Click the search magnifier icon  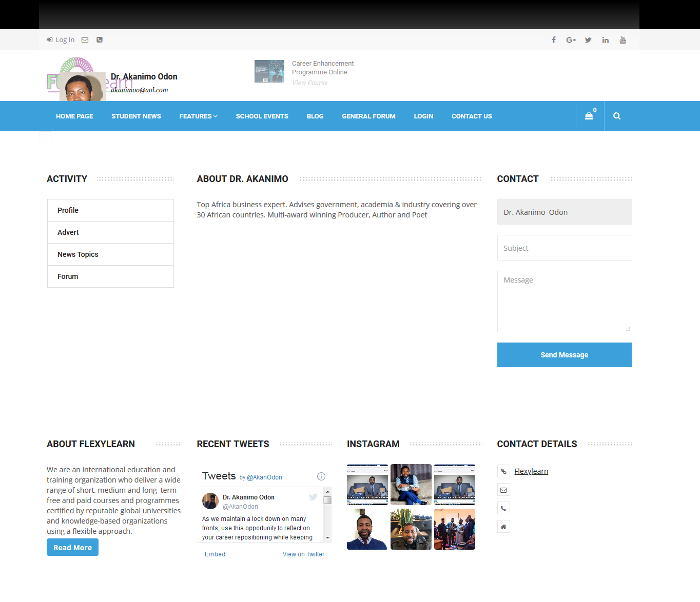coord(617,116)
